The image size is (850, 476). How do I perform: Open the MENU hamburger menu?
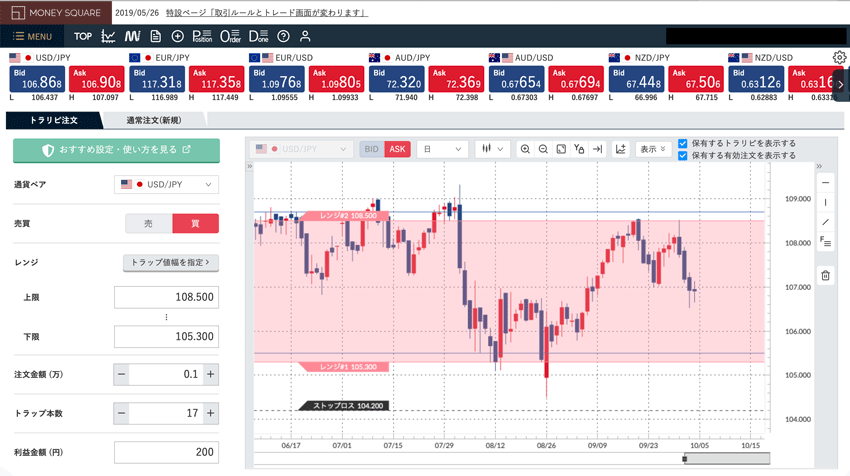[33, 36]
